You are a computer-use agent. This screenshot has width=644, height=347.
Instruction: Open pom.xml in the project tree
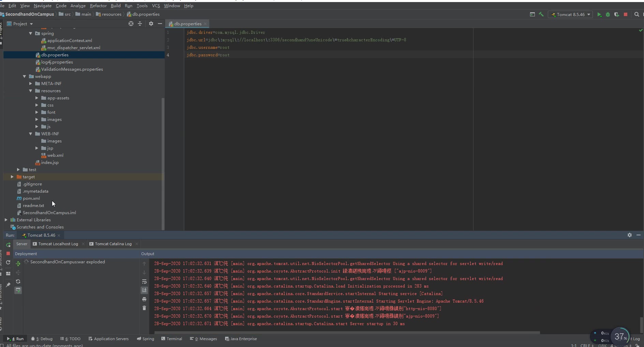[31, 198]
